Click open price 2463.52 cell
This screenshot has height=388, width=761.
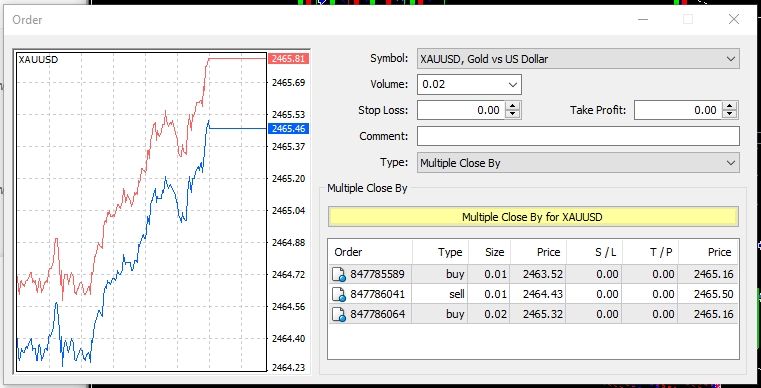538,274
